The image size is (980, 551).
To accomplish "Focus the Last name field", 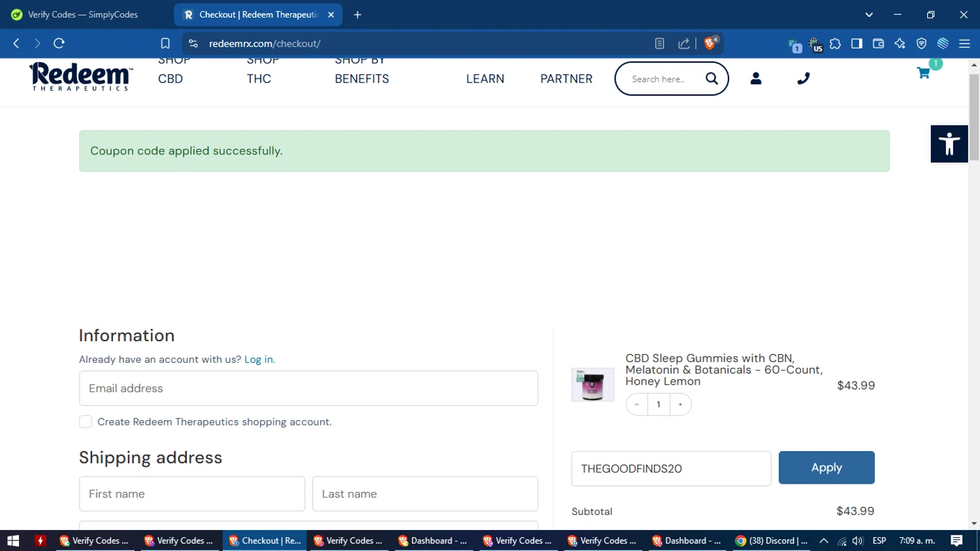I will click(x=425, y=493).
